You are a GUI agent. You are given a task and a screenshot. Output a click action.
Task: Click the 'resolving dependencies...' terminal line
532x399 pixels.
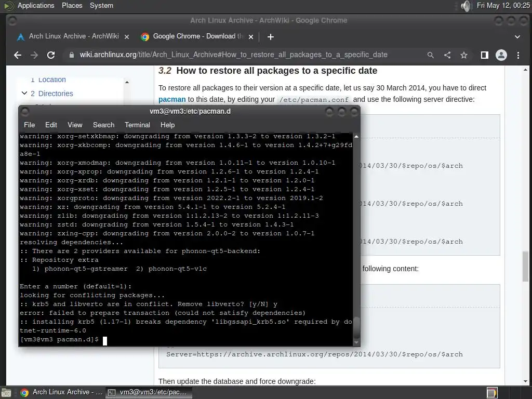[x=71, y=242]
